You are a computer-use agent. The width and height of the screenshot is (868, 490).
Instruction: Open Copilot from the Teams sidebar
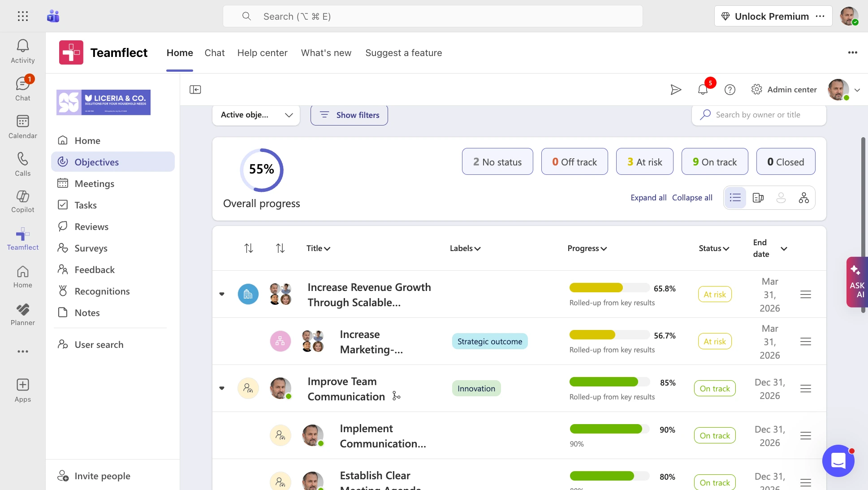(22, 201)
